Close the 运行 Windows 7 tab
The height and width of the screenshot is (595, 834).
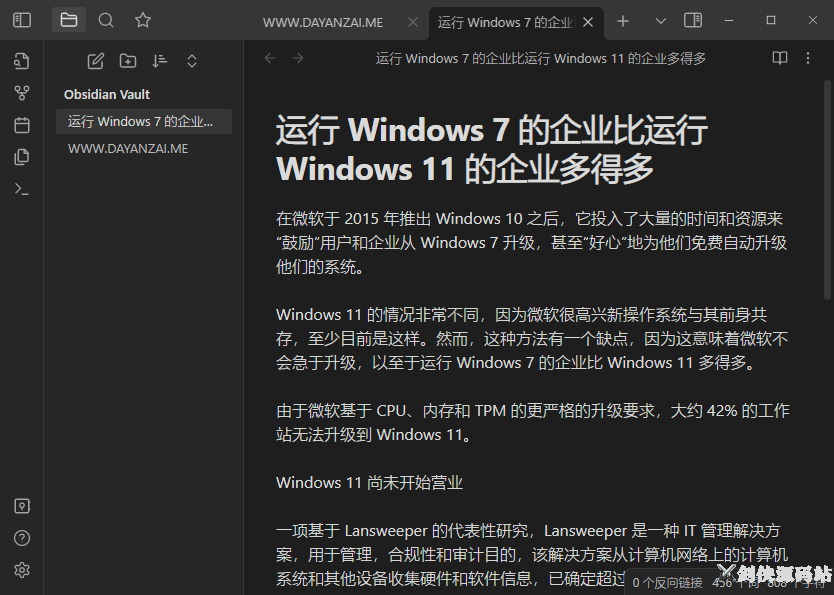pos(588,22)
